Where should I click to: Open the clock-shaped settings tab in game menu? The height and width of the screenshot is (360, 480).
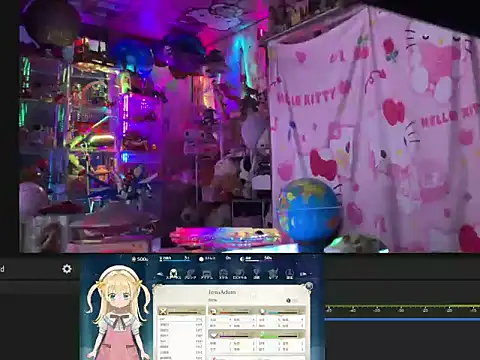click(290, 274)
